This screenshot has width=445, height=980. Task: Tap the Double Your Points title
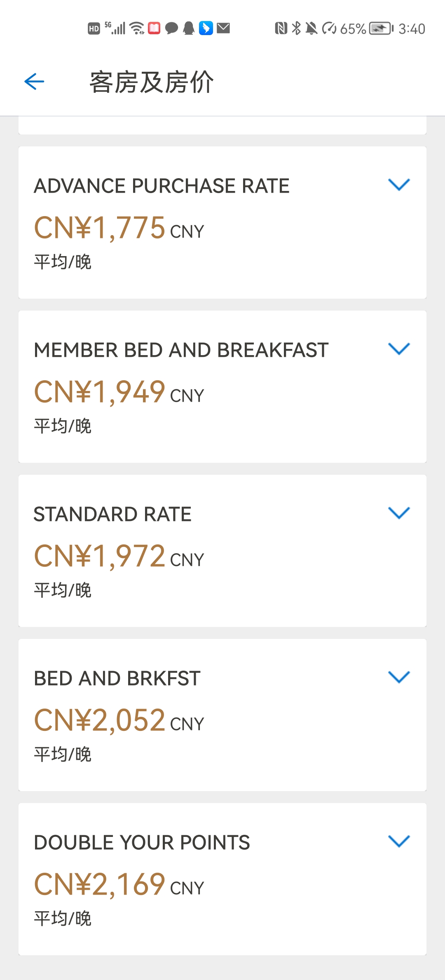click(142, 843)
